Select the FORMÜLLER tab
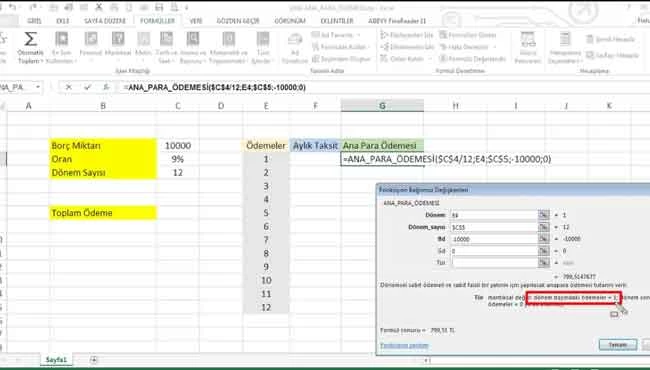Image resolution: width=650 pixels, height=370 pixels. (158, 21)
